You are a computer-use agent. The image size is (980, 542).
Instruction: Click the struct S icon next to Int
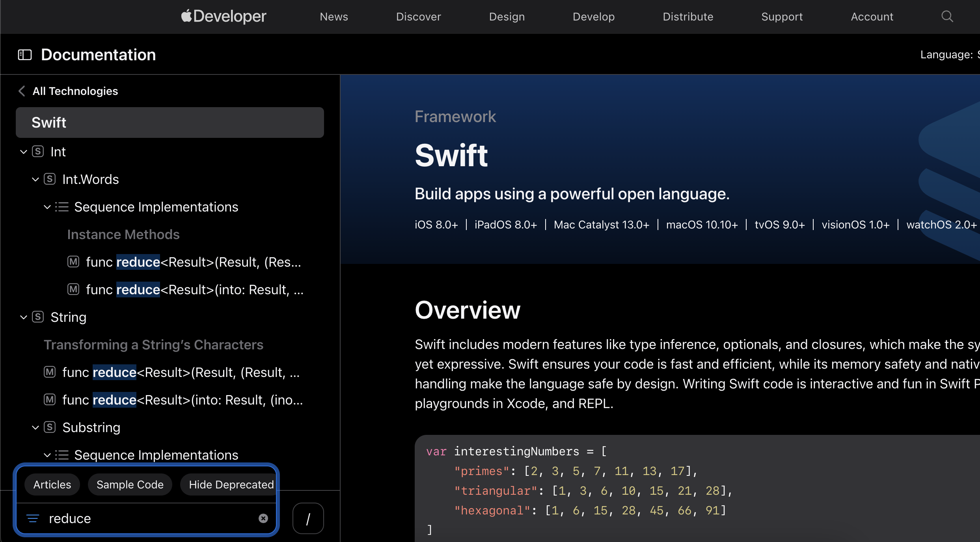point(38,152)
